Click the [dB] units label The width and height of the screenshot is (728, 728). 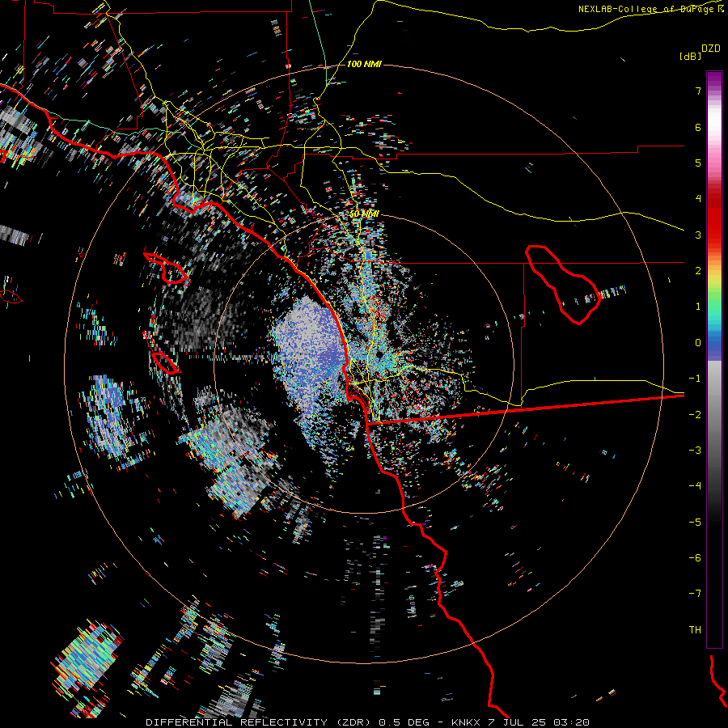[x=690, y=56]
